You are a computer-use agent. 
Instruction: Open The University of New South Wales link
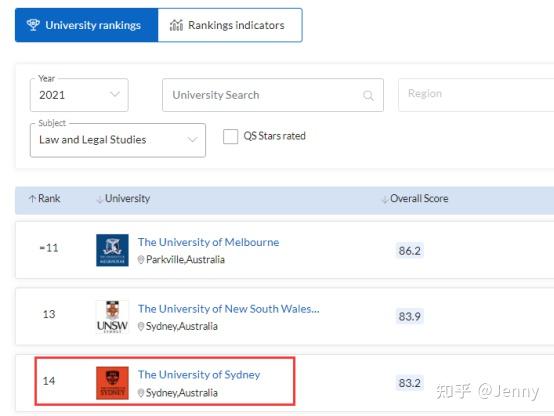229,309
